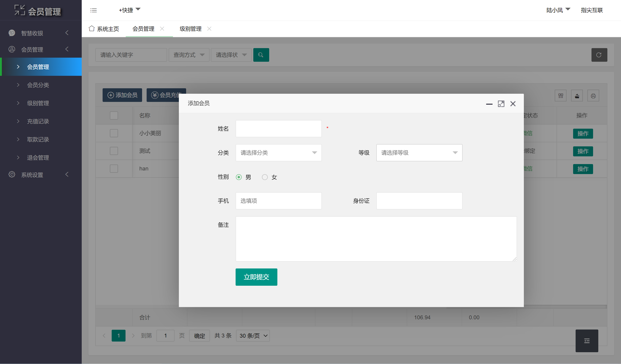Open the 请选择状 status dropdown
Viewport: 621px width, 364px height.
click(231, 55)
